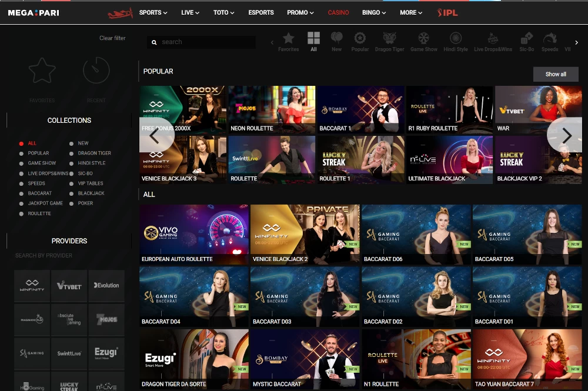Image resolution: width=588 pixels, height=391 pixels.
Task: Select the ALL collection radio option
Action: [28, 143]
